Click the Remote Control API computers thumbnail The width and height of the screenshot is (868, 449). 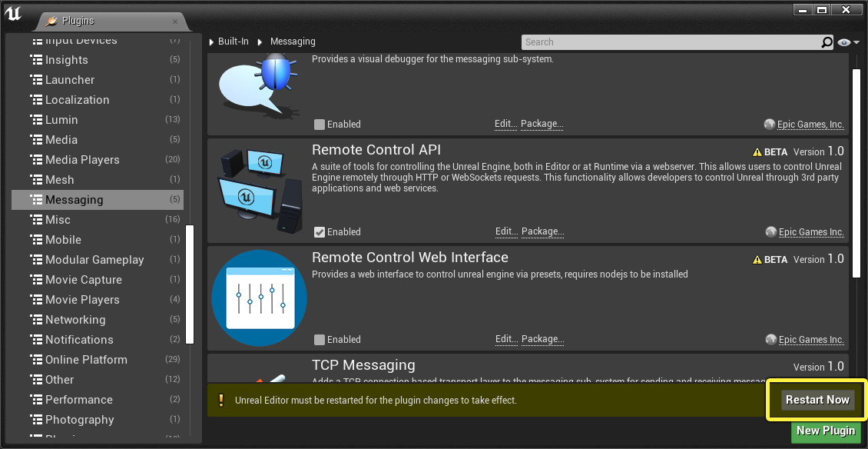coord(259,191)
